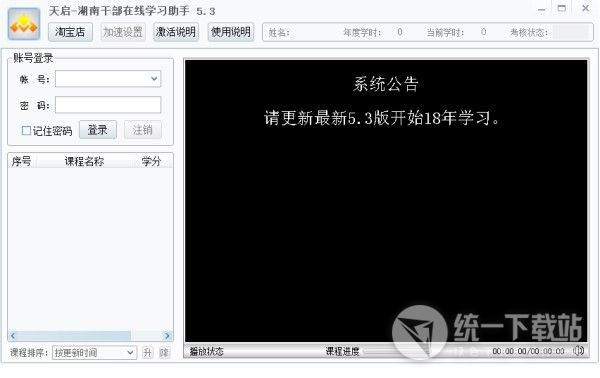
Task: Close the window
Action: pos(585,8)
